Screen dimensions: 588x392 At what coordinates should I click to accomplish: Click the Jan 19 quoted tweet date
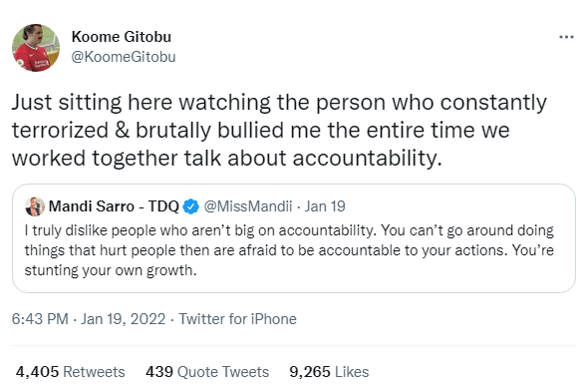325,206
